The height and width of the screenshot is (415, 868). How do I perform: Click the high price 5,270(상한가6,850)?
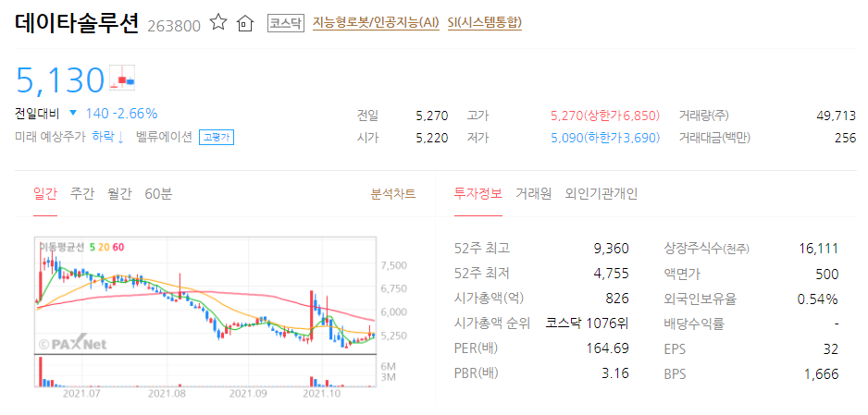click(x=605, y=116)
